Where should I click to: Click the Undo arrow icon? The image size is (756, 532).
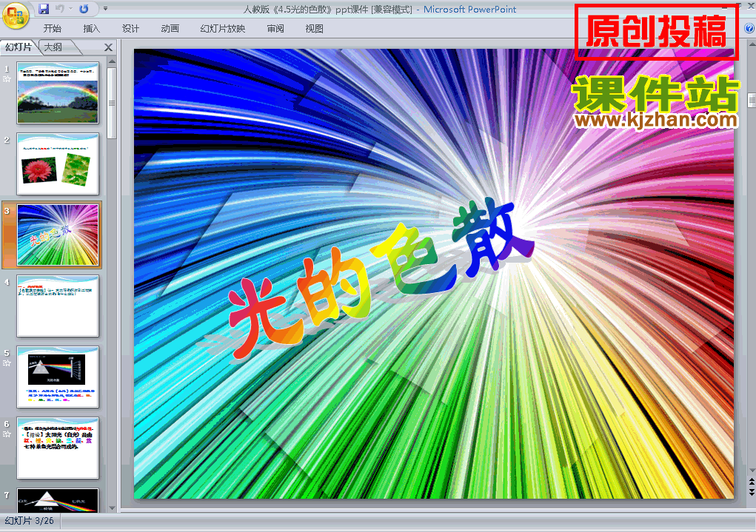click(x=60, y=9)
